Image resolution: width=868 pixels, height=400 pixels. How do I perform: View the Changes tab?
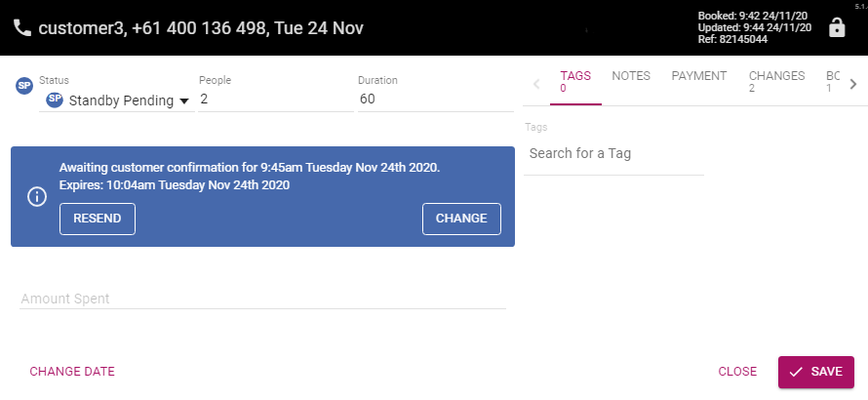(x=776, y=81)
